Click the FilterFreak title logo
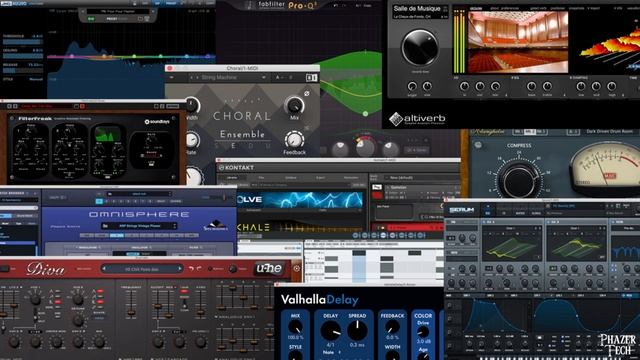This screenshot has width=640, height=360. [35, 119]
